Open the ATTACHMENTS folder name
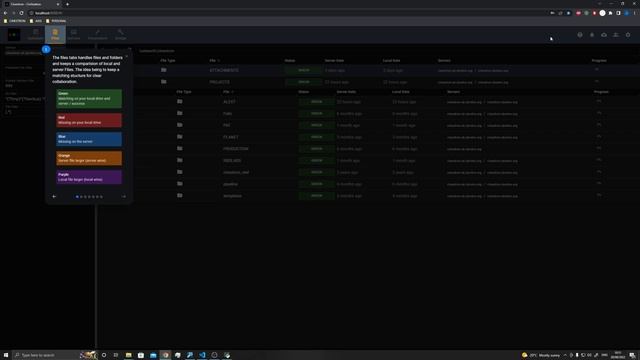This screenshot has height=360, width=640. pos(224,70)
